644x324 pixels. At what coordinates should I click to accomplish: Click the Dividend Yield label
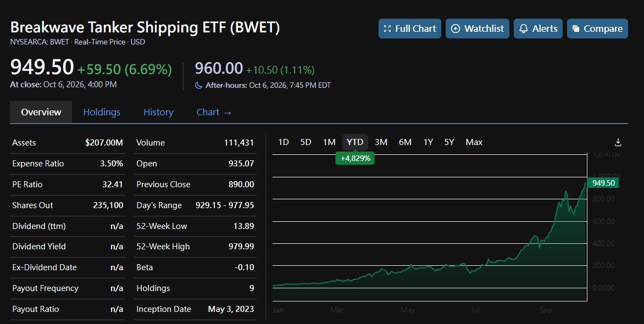click(x=39, y=247)
